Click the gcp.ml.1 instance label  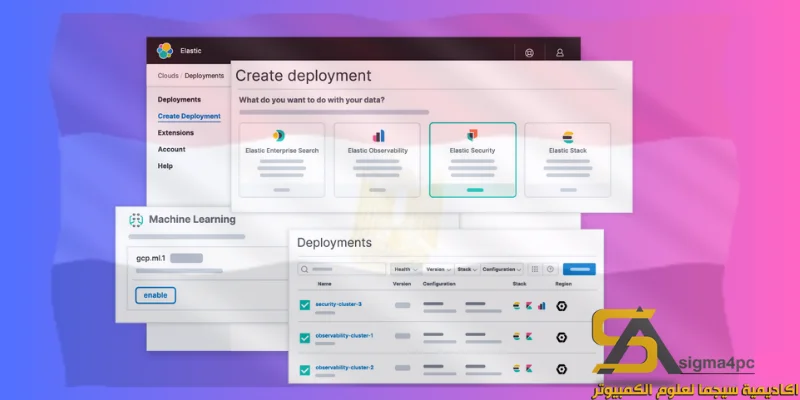click(x=151, y=258)
